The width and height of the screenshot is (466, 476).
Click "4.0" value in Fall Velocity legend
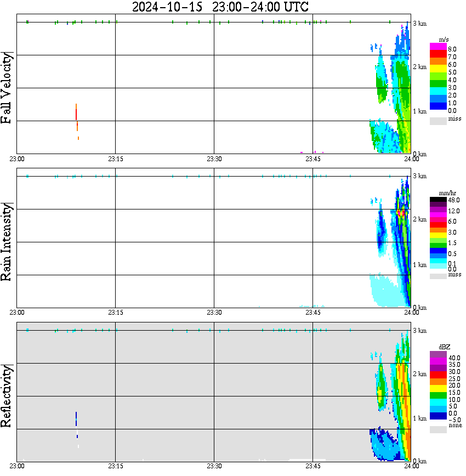pos(452,80)
